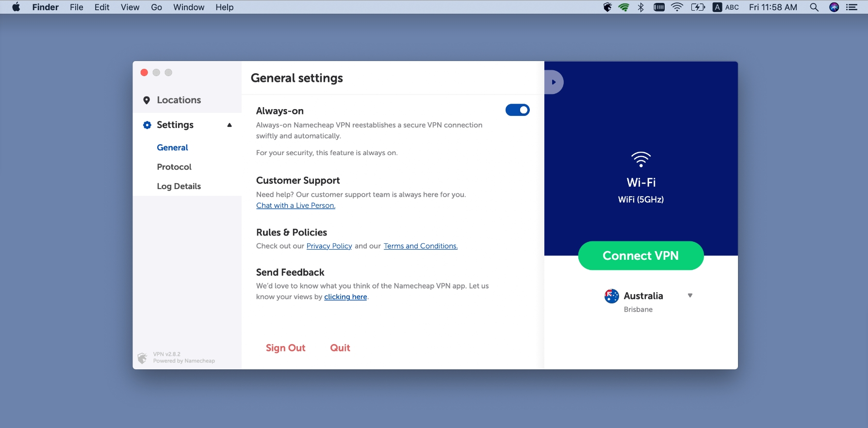This screenshot has width=868, height=428.
Task: Open the Terms and Conditions link
Action: (x=421, y=246)
